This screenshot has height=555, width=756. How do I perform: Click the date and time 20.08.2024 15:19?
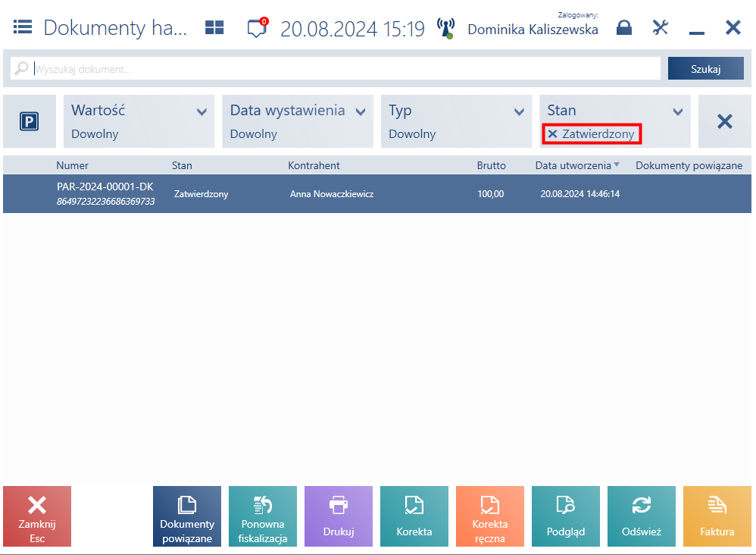coord(352,29)
